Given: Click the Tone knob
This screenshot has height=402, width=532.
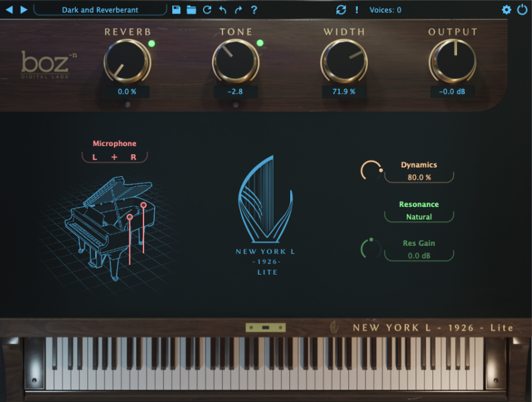Looking at the screenshot, I should 235,61.
